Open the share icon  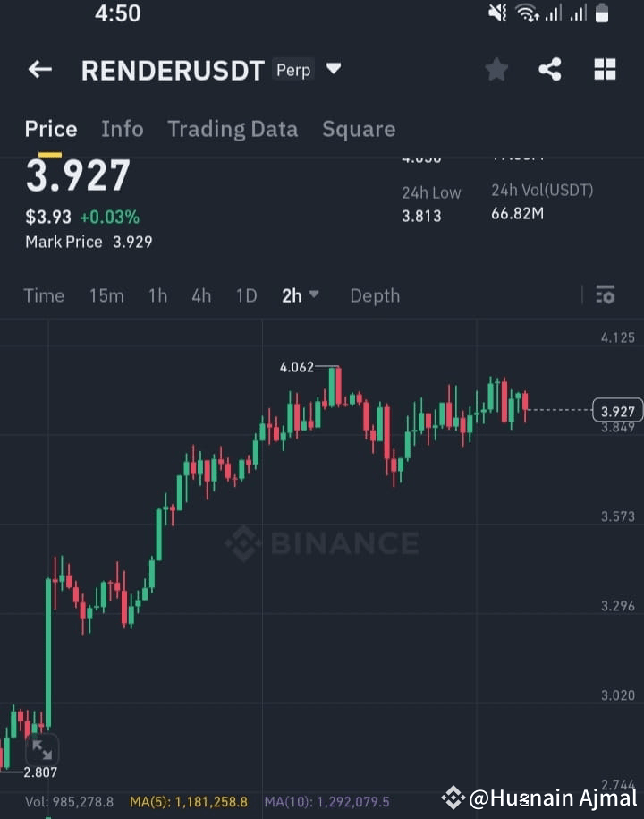550,69
